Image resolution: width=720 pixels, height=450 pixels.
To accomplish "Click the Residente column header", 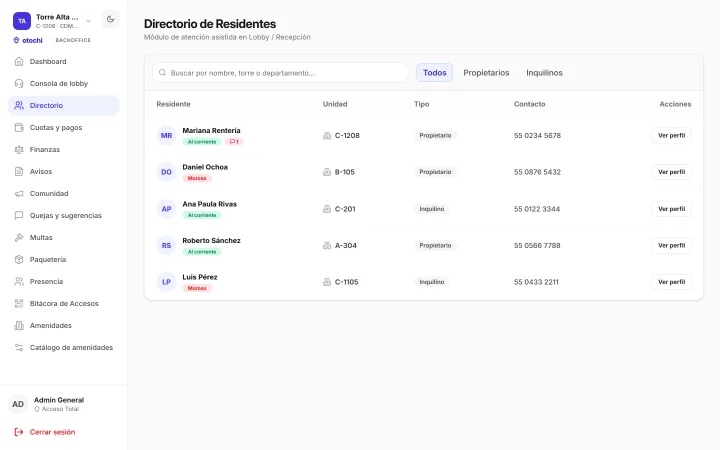I will point(173,104).
